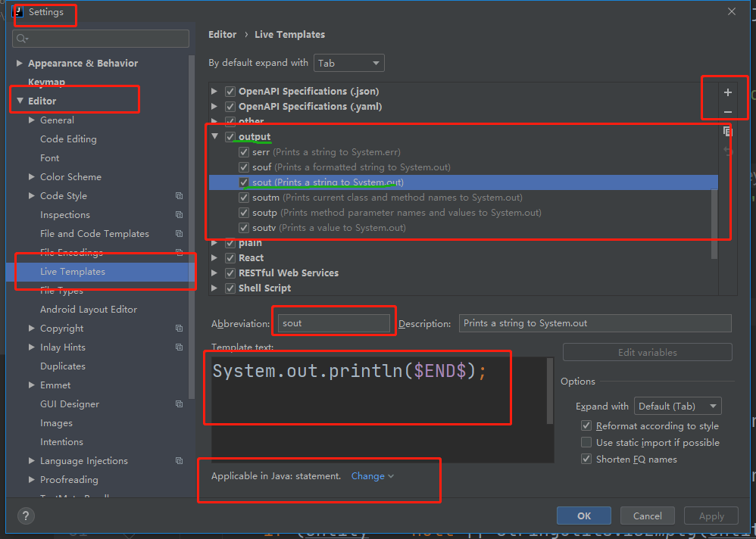
Task: Click the OK button
Action: [x=584, y=516]
